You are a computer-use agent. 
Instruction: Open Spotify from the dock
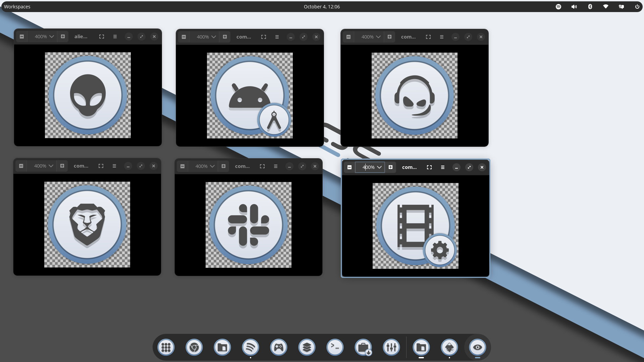point(251,348)
